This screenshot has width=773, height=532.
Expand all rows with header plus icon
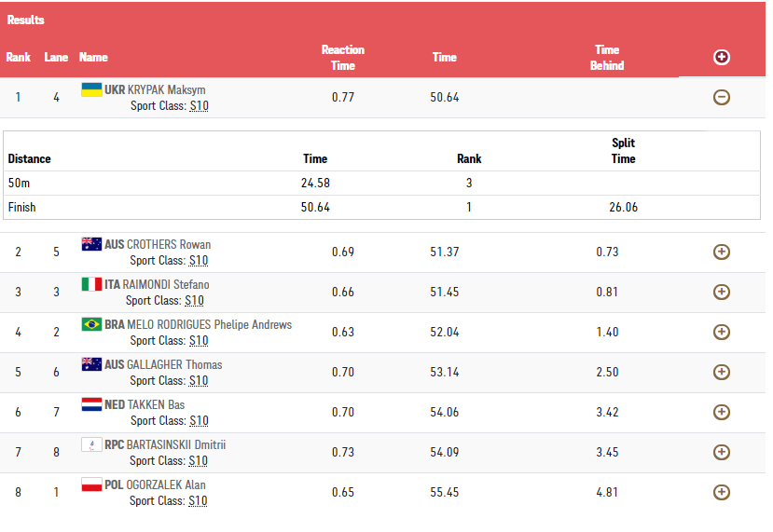point(721,57)
